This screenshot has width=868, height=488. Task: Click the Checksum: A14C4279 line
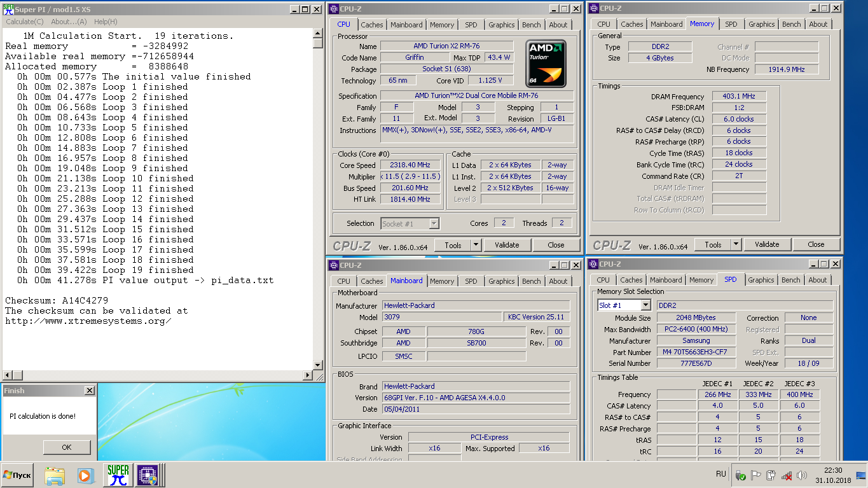click(x=57, y=300)
